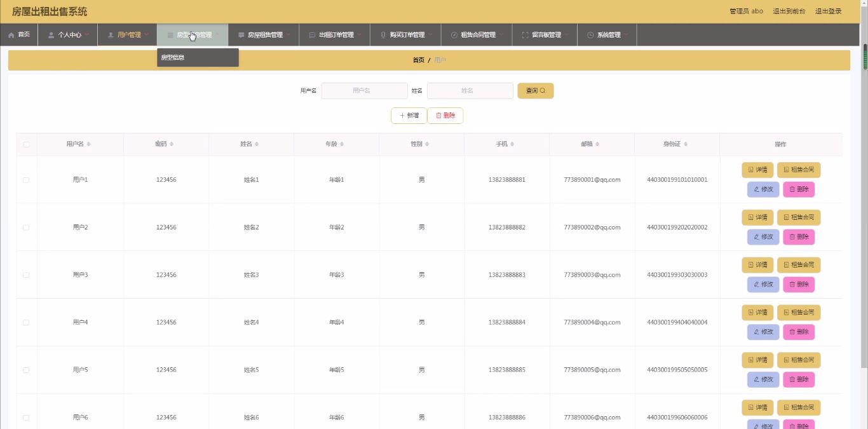Viewport: 868px width, 429px height.
Task: Click the home icon beside 首页
Action: (x=11, y=35)
